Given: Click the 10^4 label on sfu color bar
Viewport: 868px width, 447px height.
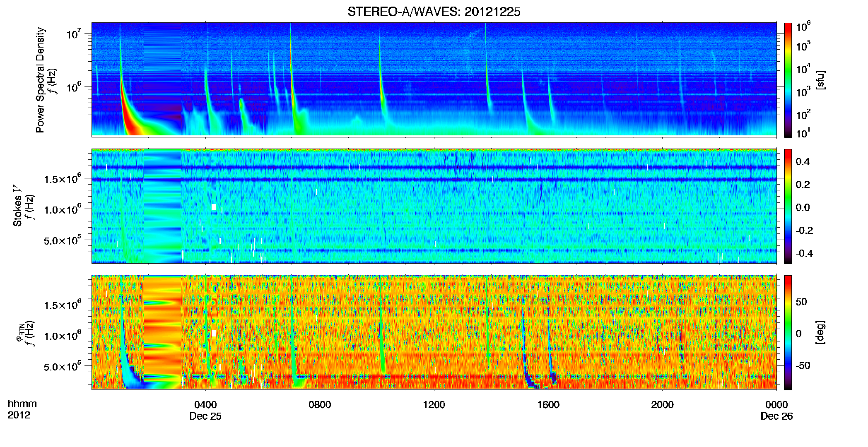Looking at the screenshot, I should tap(803, 69).
